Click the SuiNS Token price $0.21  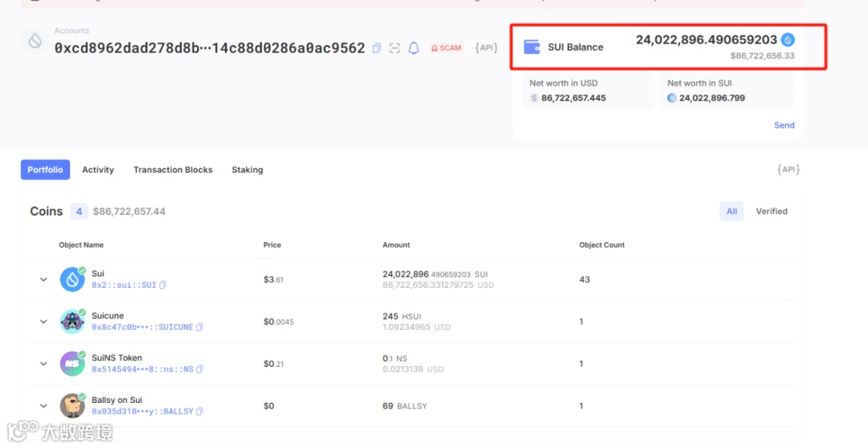(273, 364)
